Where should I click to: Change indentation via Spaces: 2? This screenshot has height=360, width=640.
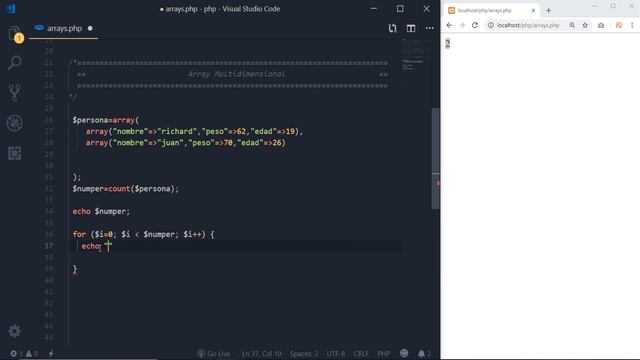pos(304,353)
